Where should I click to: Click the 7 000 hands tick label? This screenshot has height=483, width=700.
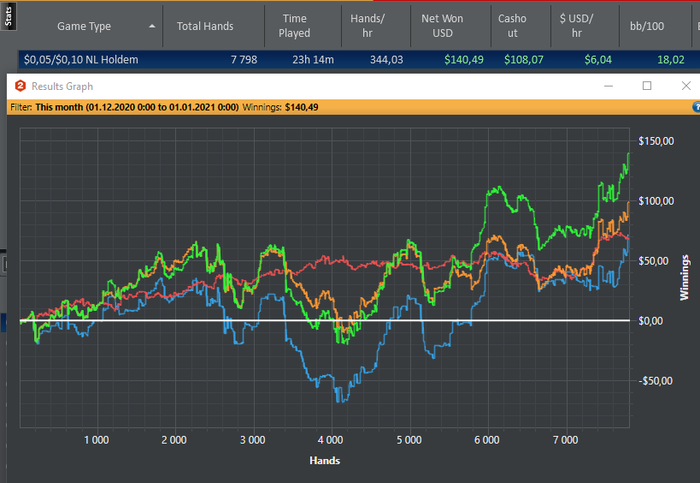pyautogui.click(x=565, y=440)
